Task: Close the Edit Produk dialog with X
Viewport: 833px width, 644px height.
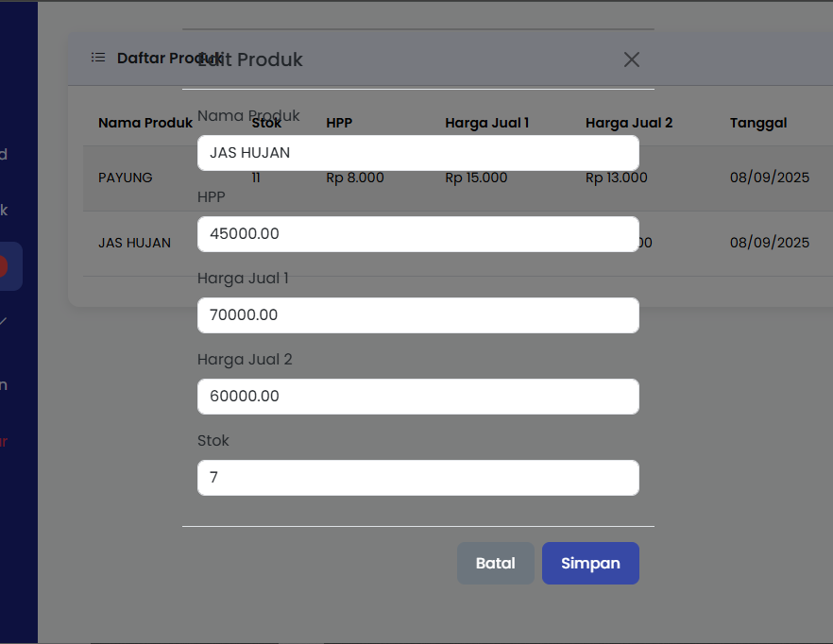Action: pyautogui.click(x=632, y=59)
